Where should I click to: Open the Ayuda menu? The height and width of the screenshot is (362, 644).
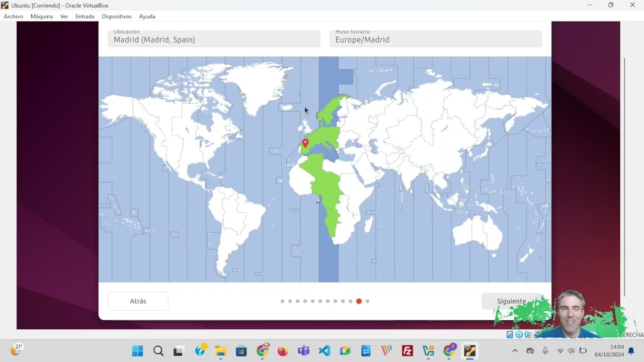click(x=147, y=16)
